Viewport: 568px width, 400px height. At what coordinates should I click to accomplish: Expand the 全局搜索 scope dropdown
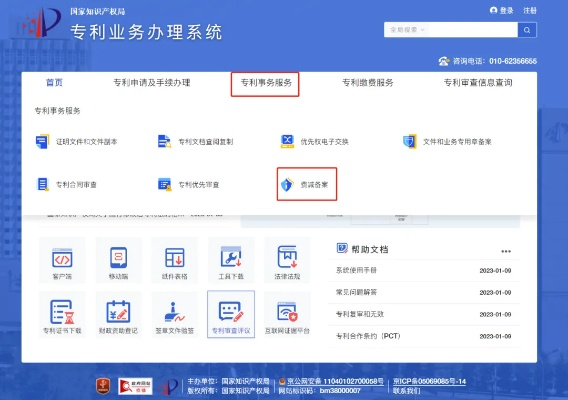[x=407, y=30]
